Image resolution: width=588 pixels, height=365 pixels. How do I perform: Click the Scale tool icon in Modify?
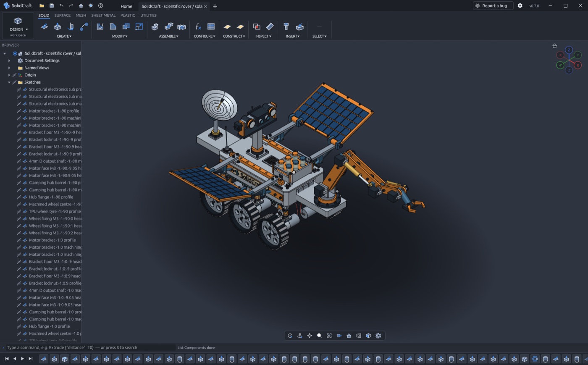pos(139,26)
